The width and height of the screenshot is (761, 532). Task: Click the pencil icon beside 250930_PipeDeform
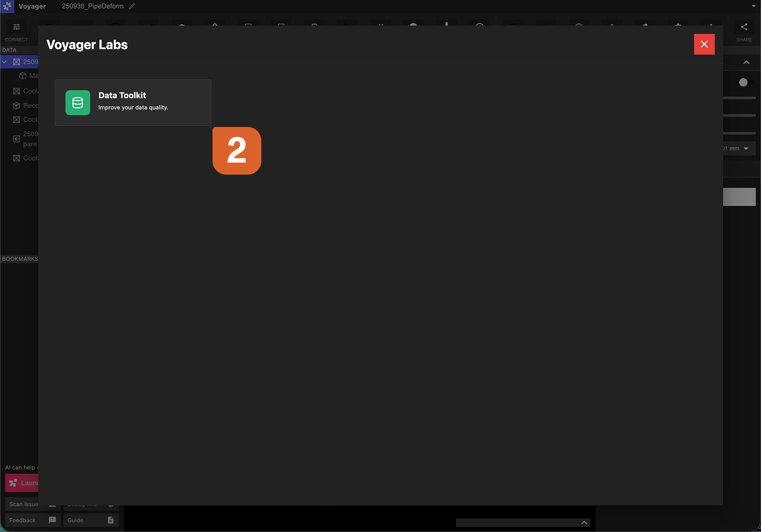coord(132,6)
